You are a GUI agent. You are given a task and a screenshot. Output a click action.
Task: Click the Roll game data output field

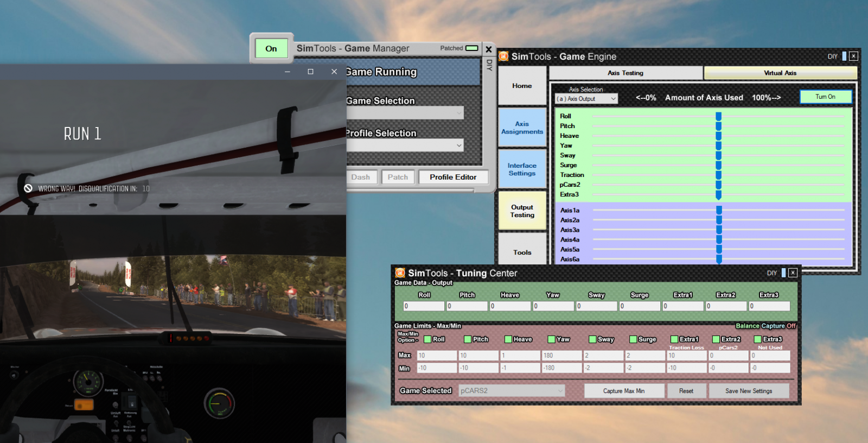click(424, 306)
